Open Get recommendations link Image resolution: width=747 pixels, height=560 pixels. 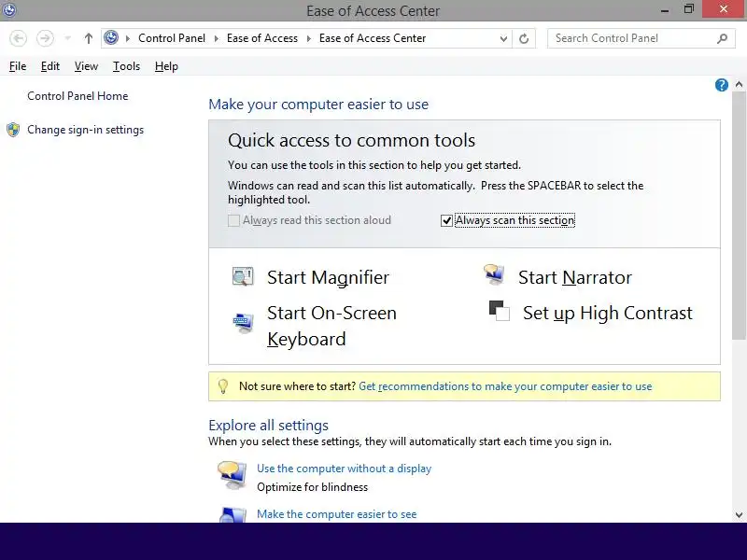coord(505,386)
